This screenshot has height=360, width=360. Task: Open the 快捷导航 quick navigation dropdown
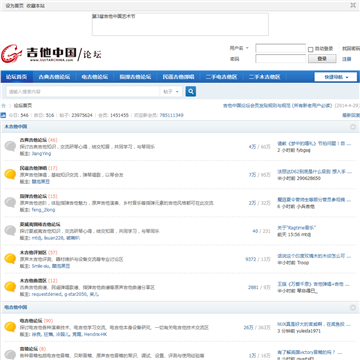[336, 77]
